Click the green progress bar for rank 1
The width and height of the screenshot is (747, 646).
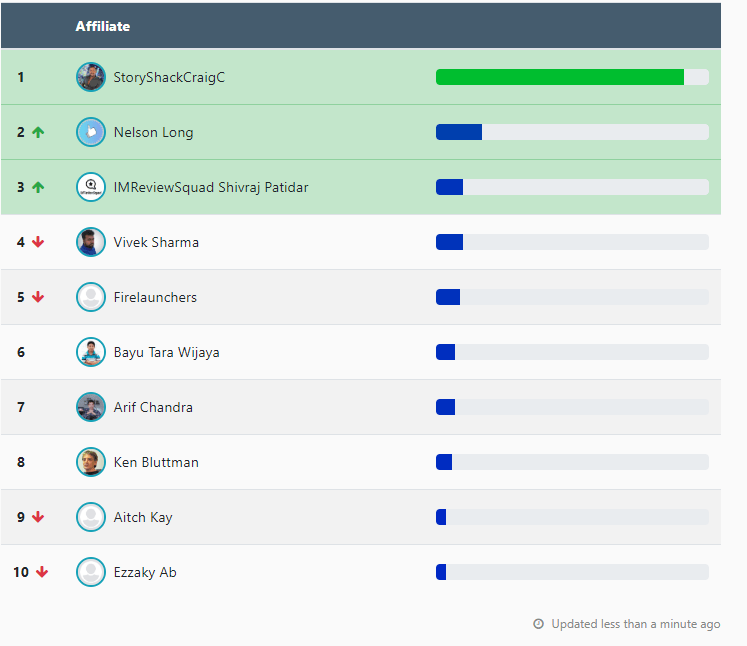coord(560,77)
